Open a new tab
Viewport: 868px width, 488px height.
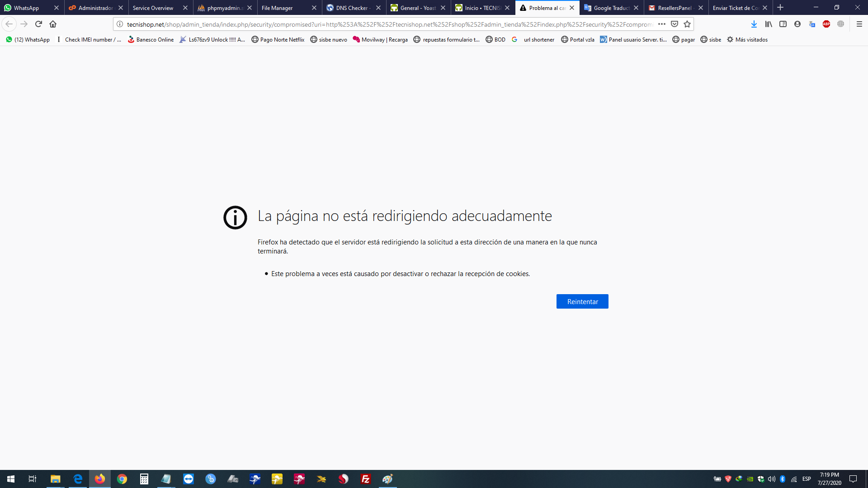pos(780,8)
